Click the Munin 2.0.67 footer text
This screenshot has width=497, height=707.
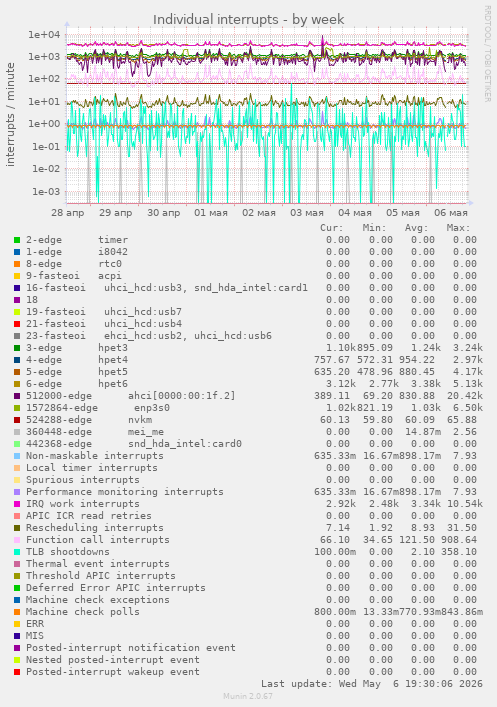pyautogui.click(x=248, y=696)
